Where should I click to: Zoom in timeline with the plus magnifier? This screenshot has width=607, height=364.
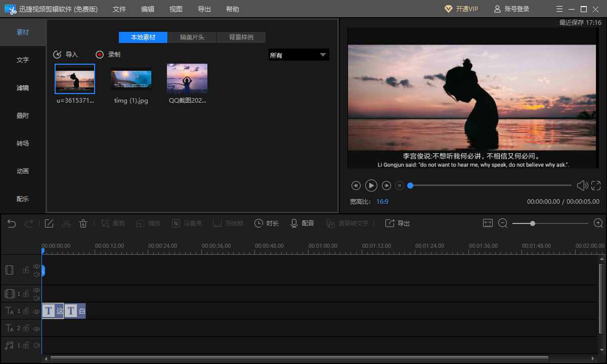click(598, 223)
